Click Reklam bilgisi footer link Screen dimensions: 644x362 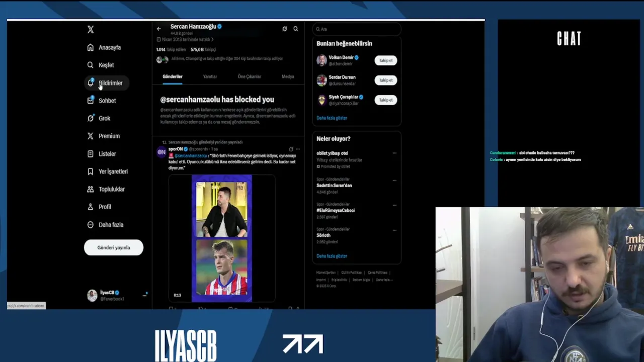click(361, 280)
